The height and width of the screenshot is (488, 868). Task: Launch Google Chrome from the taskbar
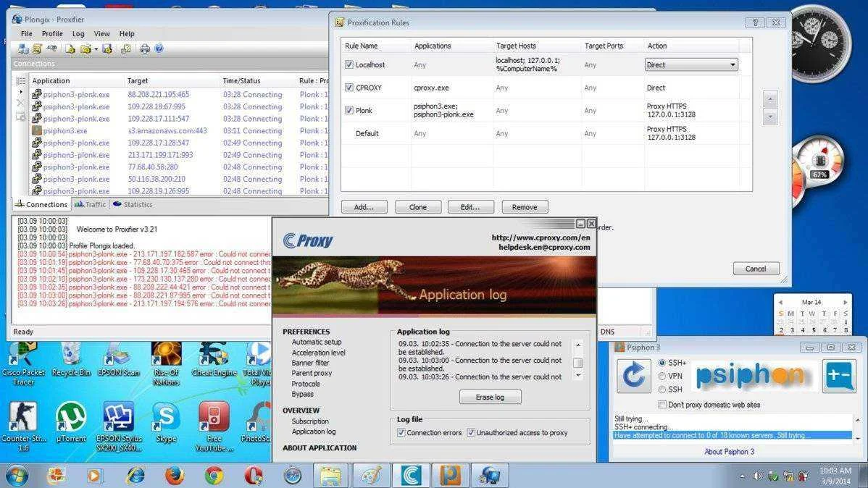(214, 475)
